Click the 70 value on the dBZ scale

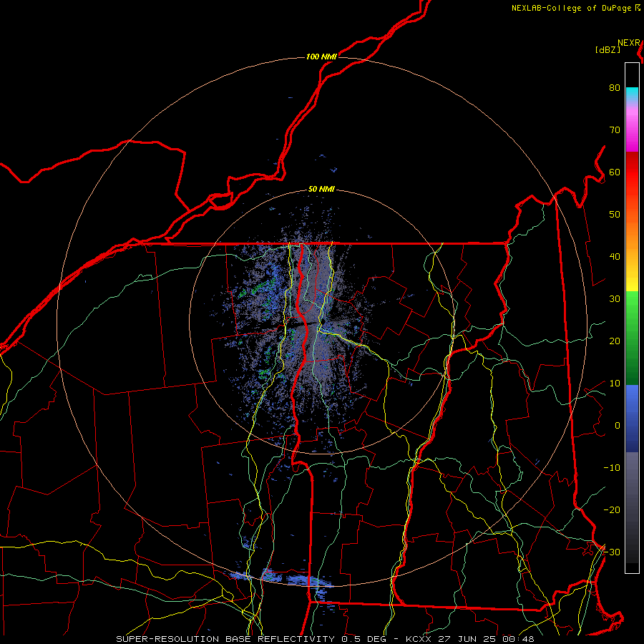[x=615, y=130]
